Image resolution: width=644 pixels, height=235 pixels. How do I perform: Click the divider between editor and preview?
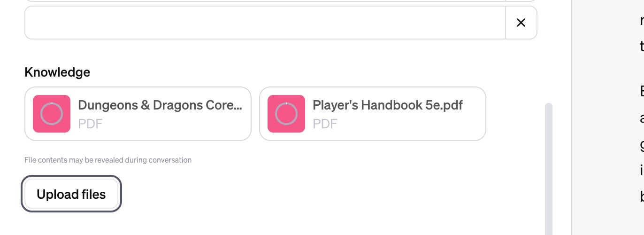click(571, 117)
